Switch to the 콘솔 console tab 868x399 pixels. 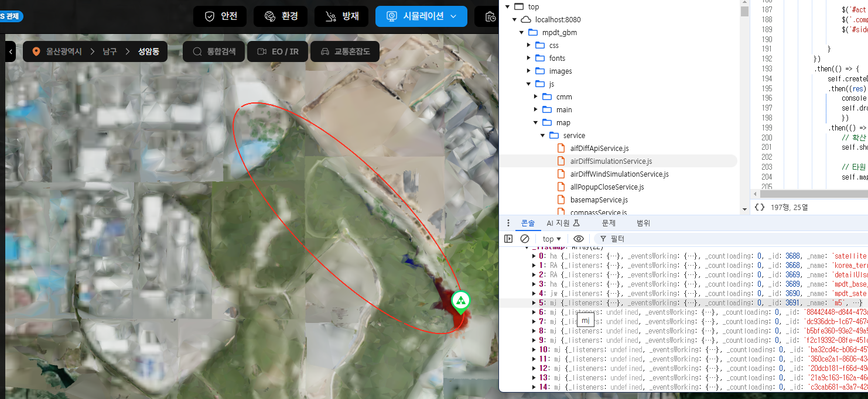[x=528, y=223]
